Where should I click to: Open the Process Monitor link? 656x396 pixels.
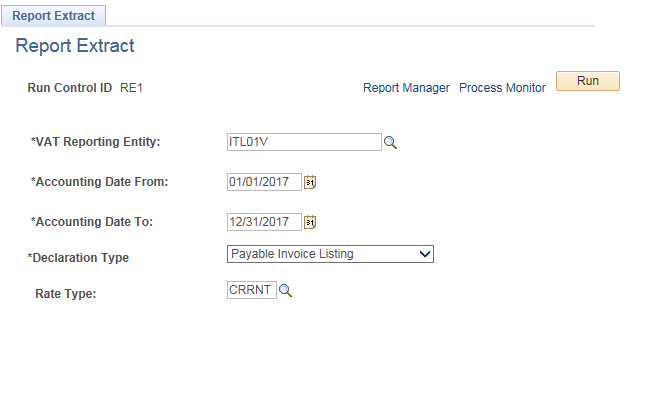click(x=502, y=88)
